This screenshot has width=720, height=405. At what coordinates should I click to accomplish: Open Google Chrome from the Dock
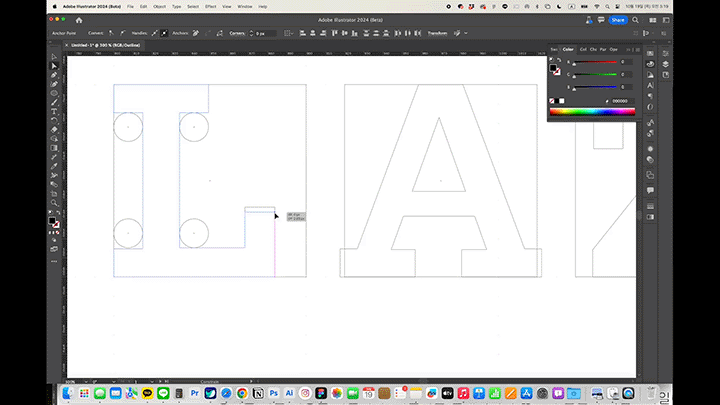(242, 394)
